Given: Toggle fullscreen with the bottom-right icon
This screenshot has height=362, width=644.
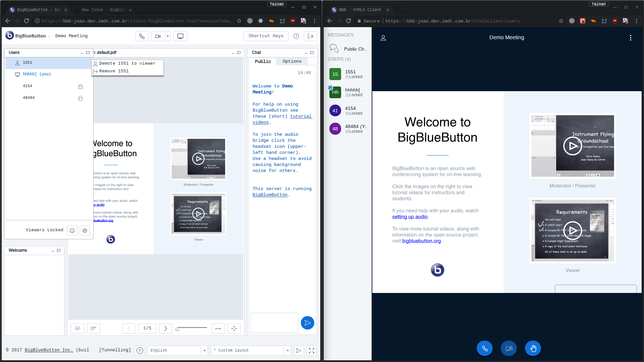Looking at the screenshot, I should tap(312, 351).
